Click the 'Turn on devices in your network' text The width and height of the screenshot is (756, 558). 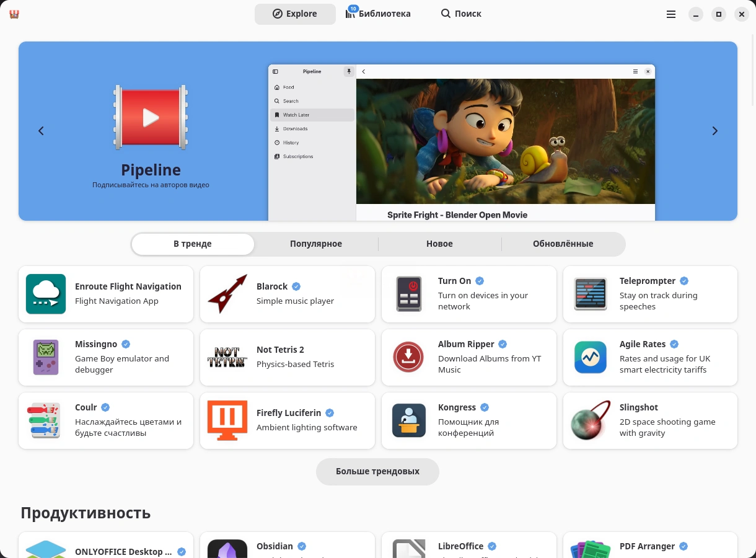[x=483, y=301]
